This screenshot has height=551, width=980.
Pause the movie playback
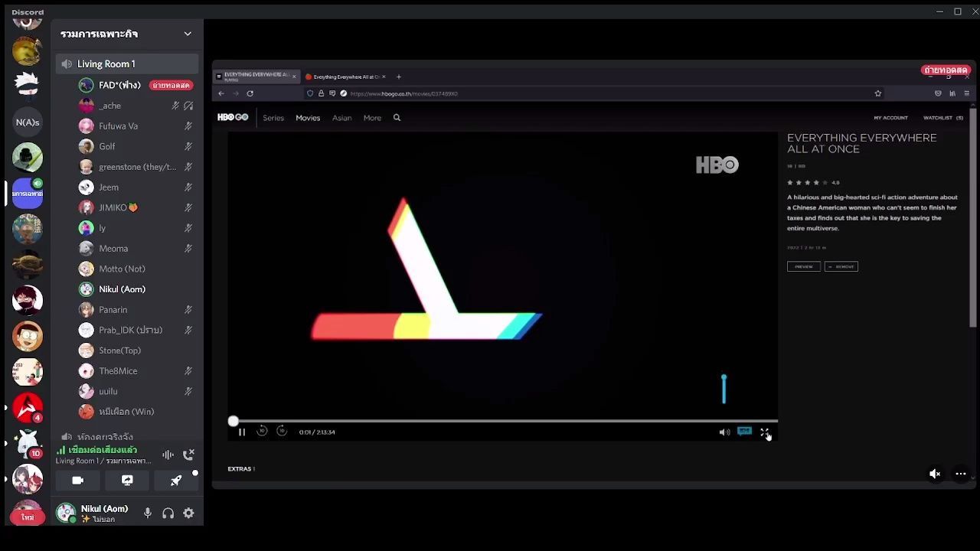click(x=242, y=432)
